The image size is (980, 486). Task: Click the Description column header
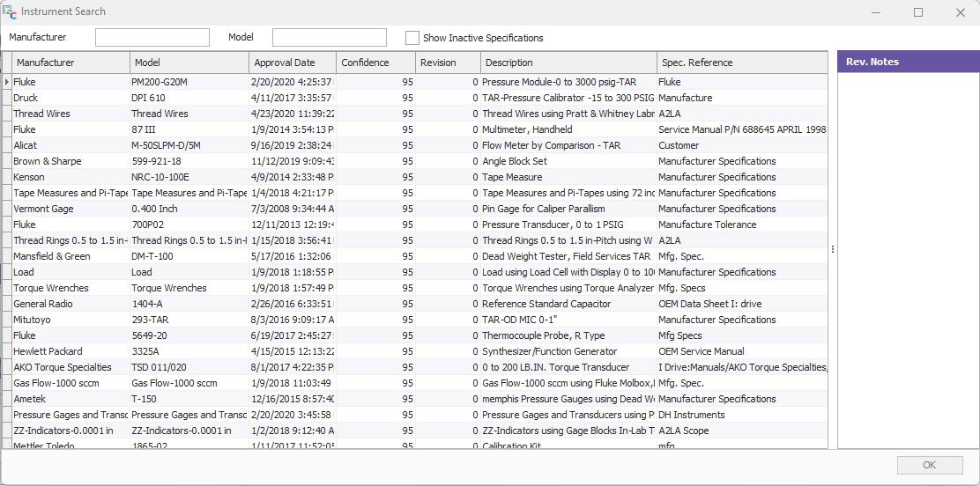568,63
